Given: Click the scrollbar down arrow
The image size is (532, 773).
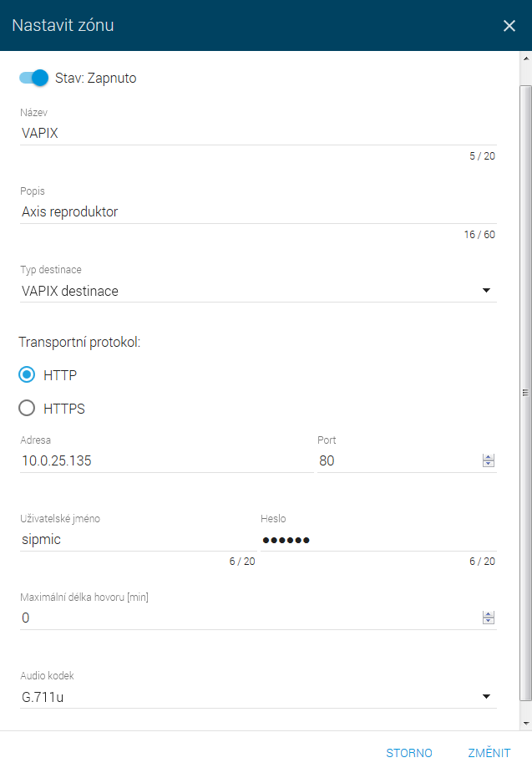Looking at the screenshot, I should [525, 723].
